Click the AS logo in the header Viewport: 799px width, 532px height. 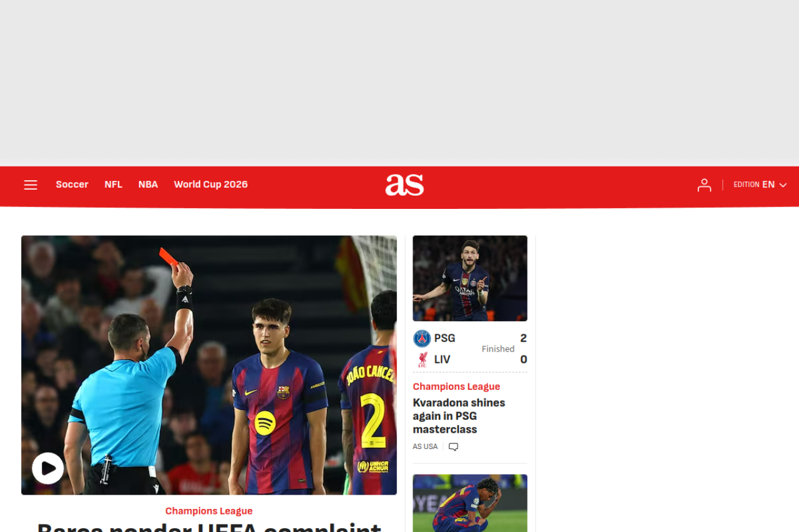pyautogui.click(x=404, y=185)
